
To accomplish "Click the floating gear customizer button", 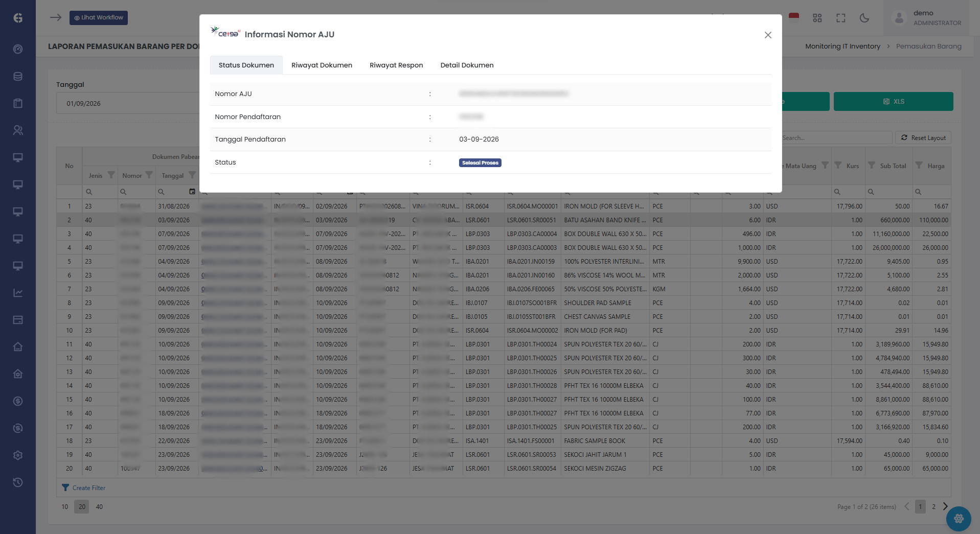I will click(x=959, y=519).
